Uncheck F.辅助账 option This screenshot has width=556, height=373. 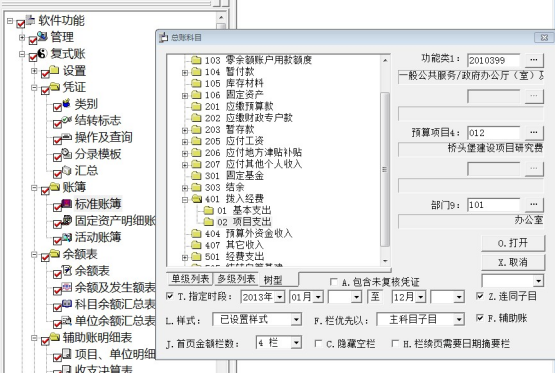[x=480, y=318]
